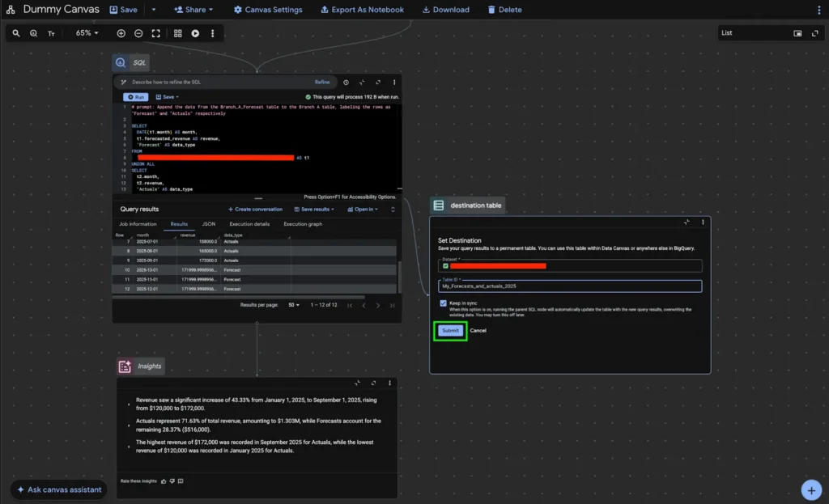
Task: Click Ask canvas assistant button
Action: pyautogui.click(x=59, y=489)
